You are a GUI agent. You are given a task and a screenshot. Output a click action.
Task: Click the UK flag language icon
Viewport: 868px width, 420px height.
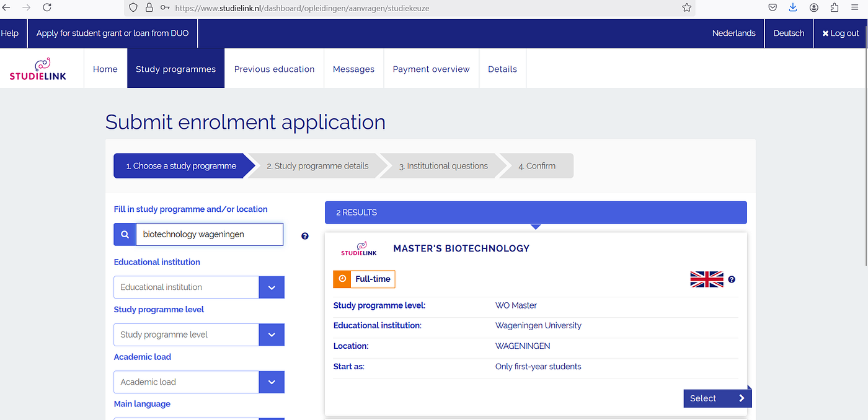click(x=707, y=279)
